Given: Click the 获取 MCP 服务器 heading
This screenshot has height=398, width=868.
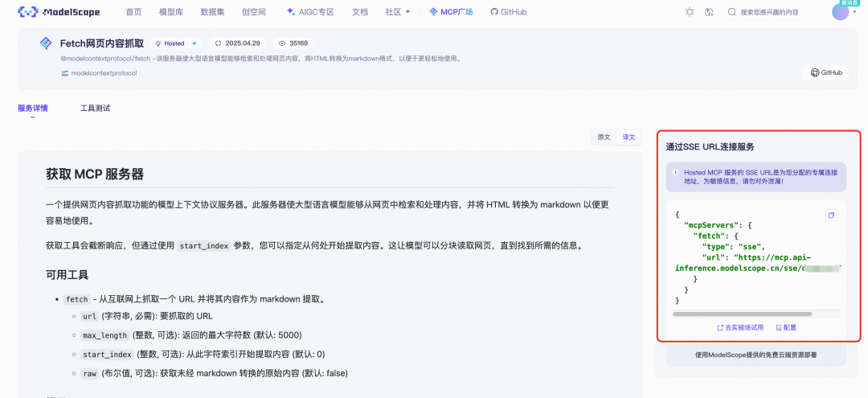Looking at the screenshot, I should [95, 174].
